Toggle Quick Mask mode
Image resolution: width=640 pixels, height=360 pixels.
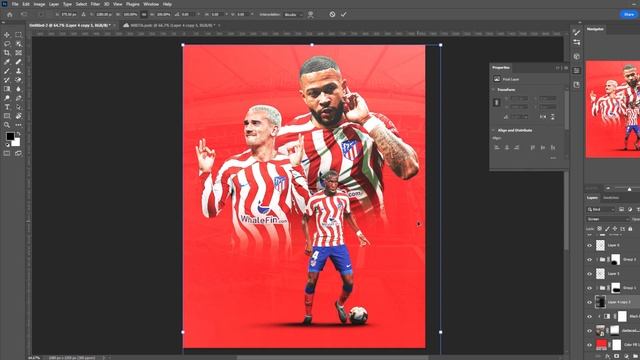click(x=7, y=153)
